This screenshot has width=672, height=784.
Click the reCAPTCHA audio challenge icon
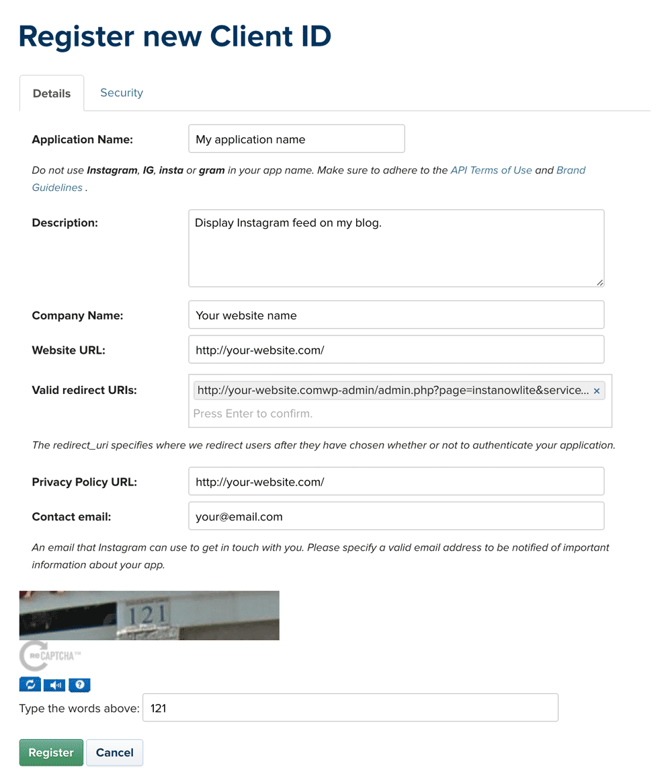[54, 684]
